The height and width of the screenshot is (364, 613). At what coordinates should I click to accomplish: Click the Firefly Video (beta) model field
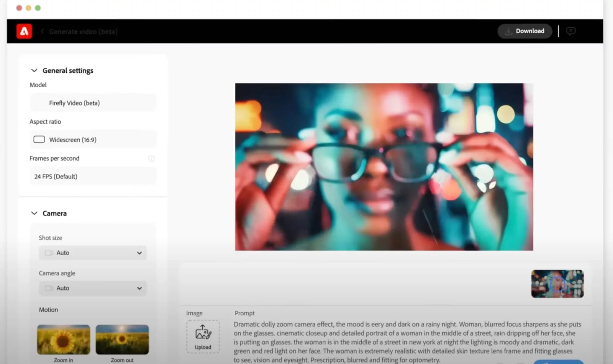click(93, 103)
